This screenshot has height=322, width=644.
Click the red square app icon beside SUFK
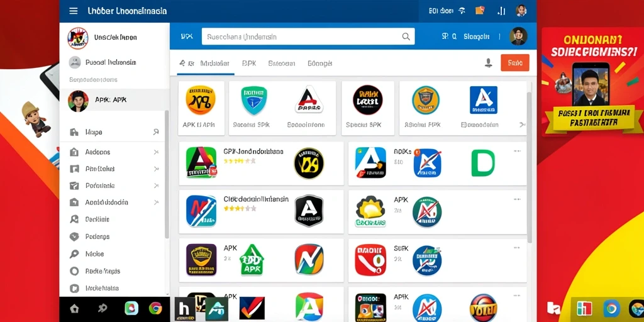(370, 260)
